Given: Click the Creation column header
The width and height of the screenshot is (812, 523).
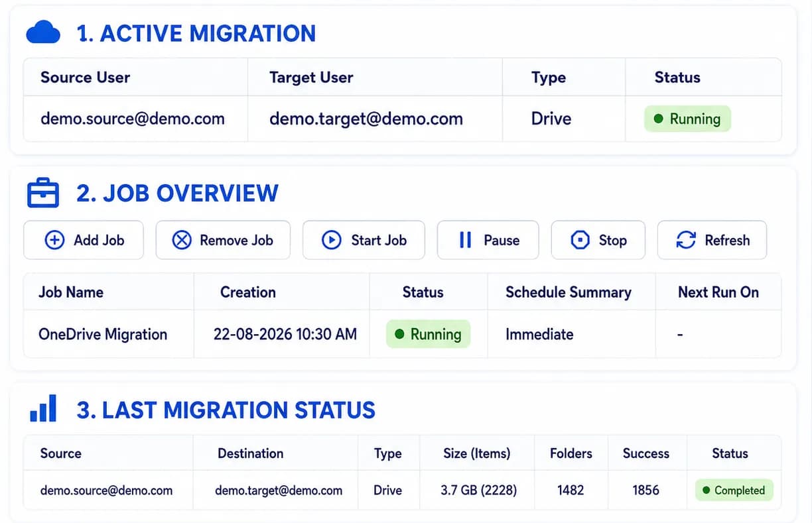Looking at the screenshot, I should pos(248,292).
